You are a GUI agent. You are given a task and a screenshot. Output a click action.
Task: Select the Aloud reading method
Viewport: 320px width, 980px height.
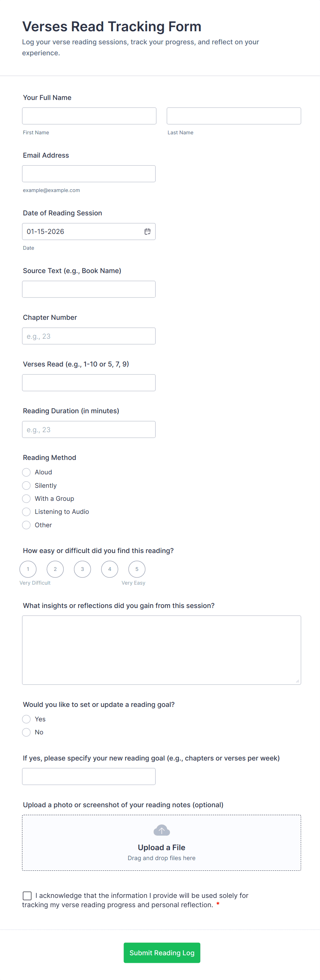pyautogui.click(x=26, y=472)
